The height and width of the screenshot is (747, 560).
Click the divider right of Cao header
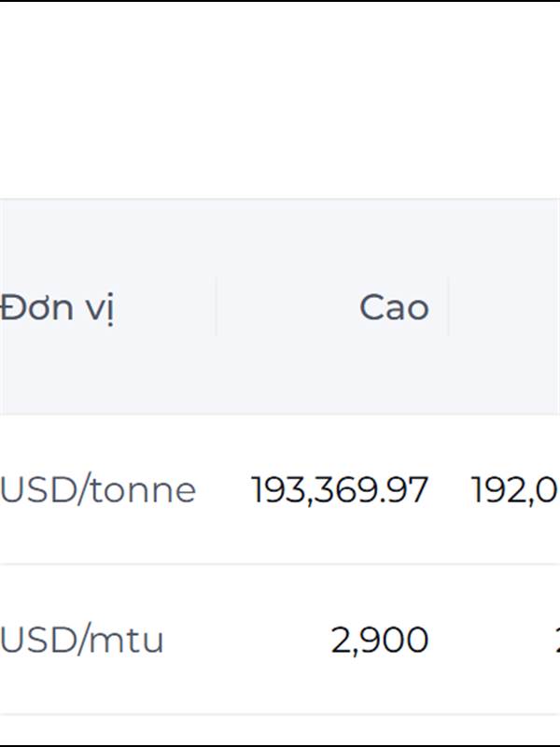(x=448, y=307)
